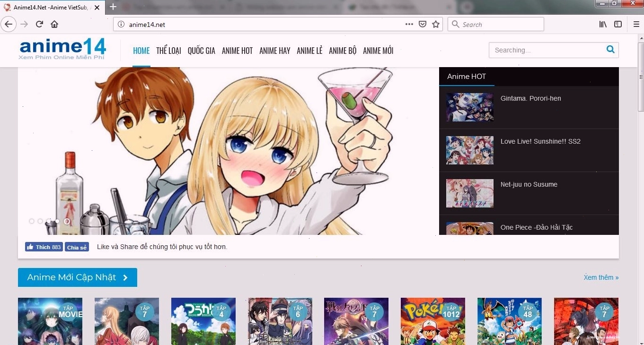Image resolution: width=644 pixels, height=345 pixels.
Task: Open ANIME HAY navigation item
Action: pos(275,51)
